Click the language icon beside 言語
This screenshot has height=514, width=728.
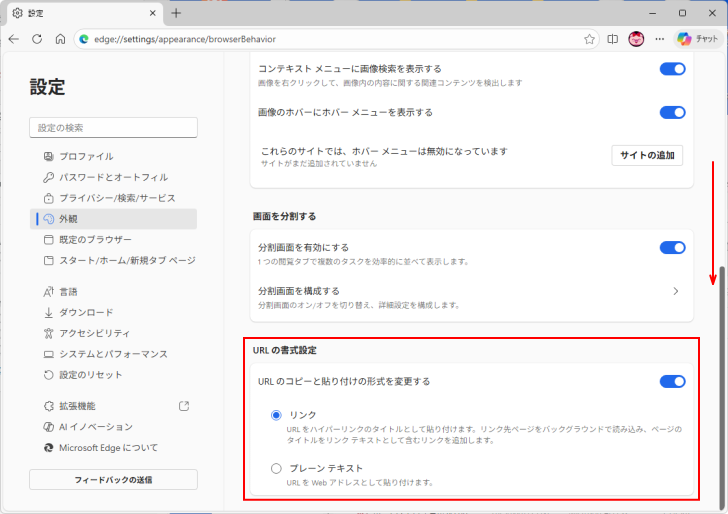(x=48, y=292)
